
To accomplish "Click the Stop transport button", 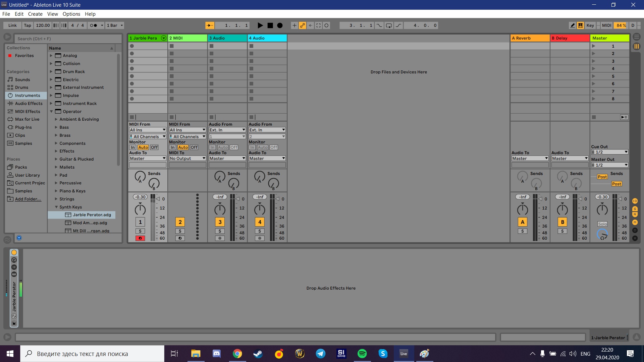I will [x=270, y=25].
